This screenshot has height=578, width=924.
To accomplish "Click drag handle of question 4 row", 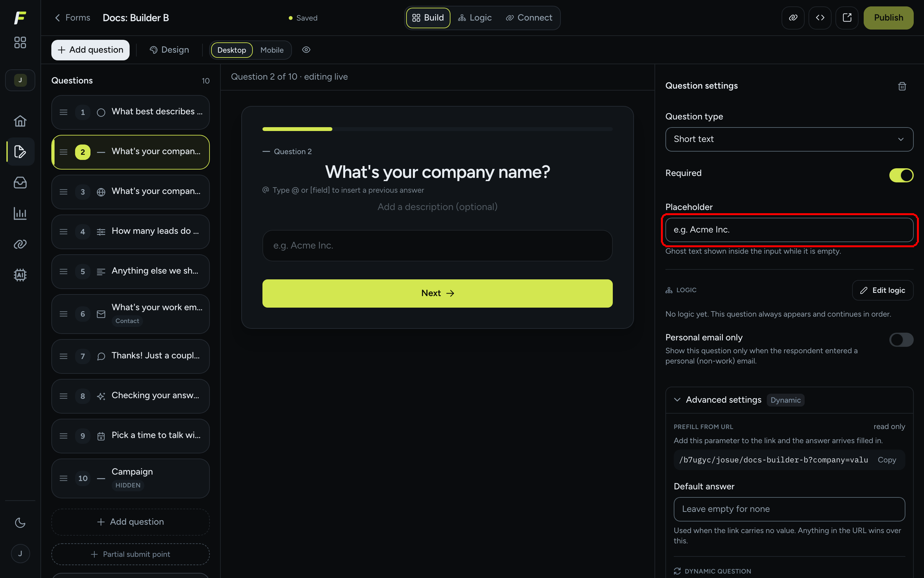I will pyautogui.click(x=64, y=232).
